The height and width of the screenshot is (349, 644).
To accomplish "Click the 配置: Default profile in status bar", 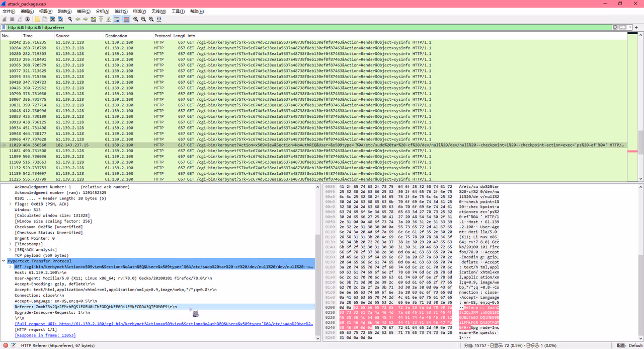I will click(x=629, y=345).
